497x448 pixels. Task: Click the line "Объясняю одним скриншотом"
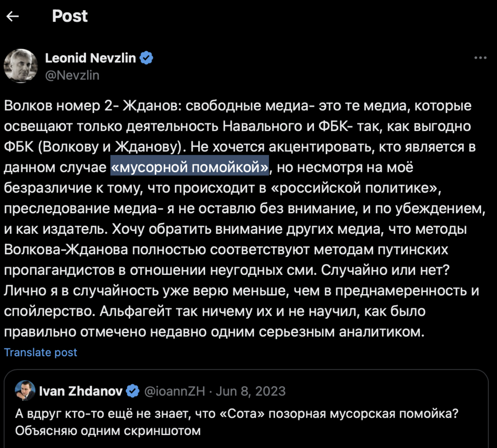point(108,431)
